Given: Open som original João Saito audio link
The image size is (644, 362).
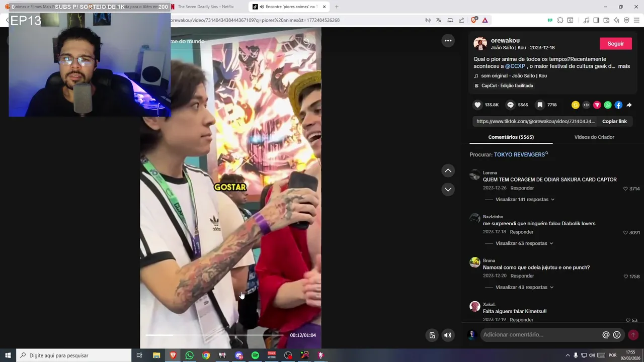Looking at the screenshot, I should tap(514, 76).
